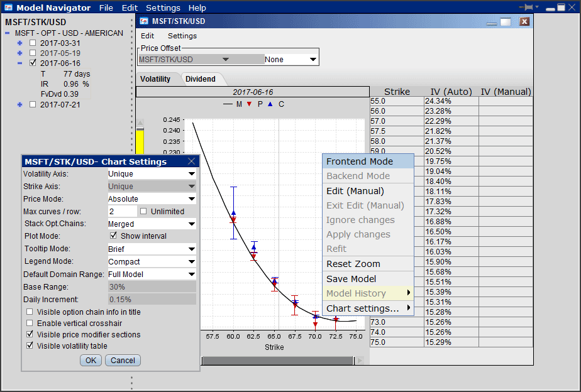Image resolution: width=581 pixels, height=392 pixels.
Task: Click the red put marker in chart legend
Action: click(x=250, y=104)
